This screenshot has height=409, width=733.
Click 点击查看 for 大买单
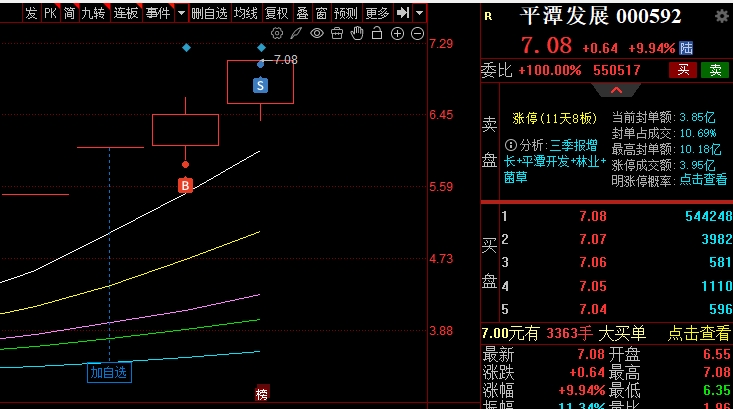[698, 333]
